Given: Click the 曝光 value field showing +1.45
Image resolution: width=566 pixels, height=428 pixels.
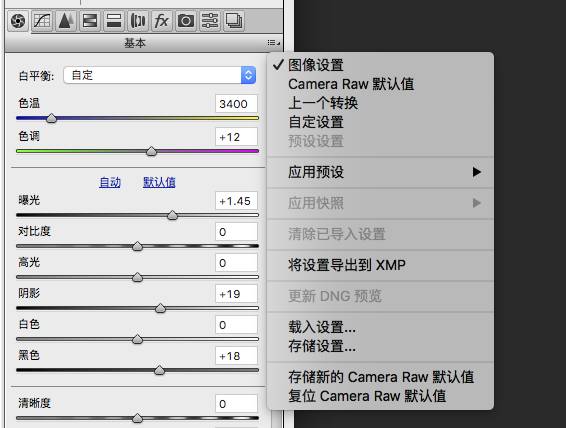Looking at the screenshot, I should point(236,201).
